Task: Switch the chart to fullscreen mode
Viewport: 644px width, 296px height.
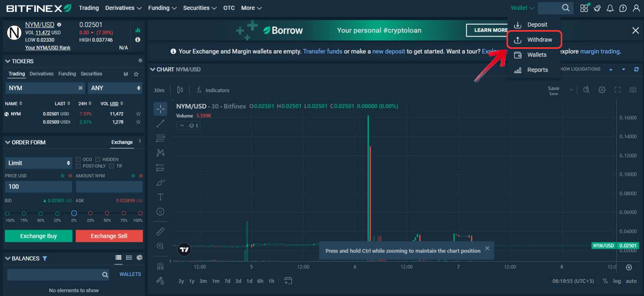Action: click(618, 90)
